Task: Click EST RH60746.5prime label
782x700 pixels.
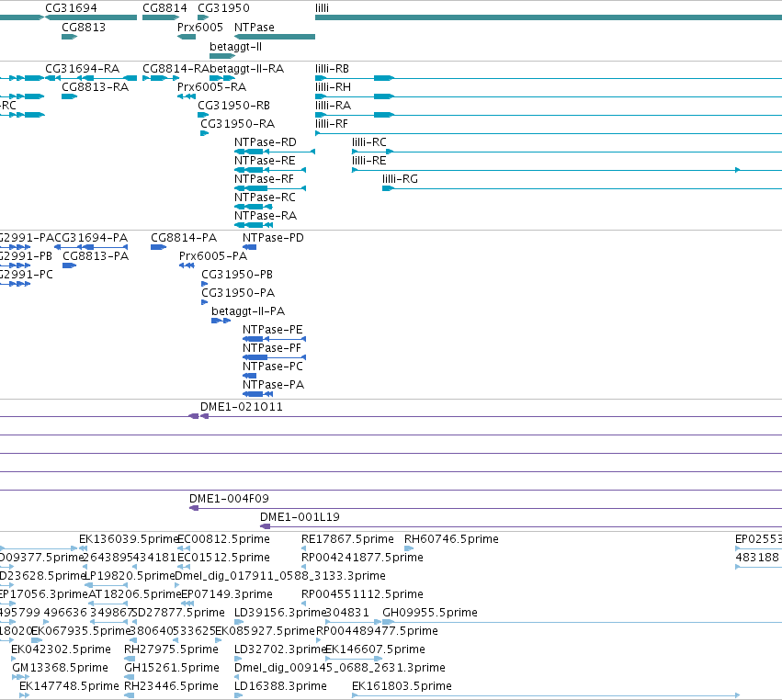Action: [451, 539]
